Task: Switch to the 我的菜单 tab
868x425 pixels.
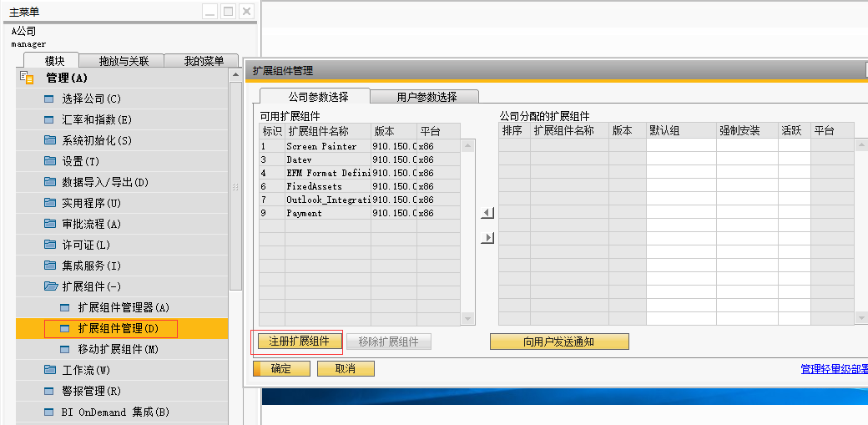Action: pyautogui.click(x=203, y=61)
